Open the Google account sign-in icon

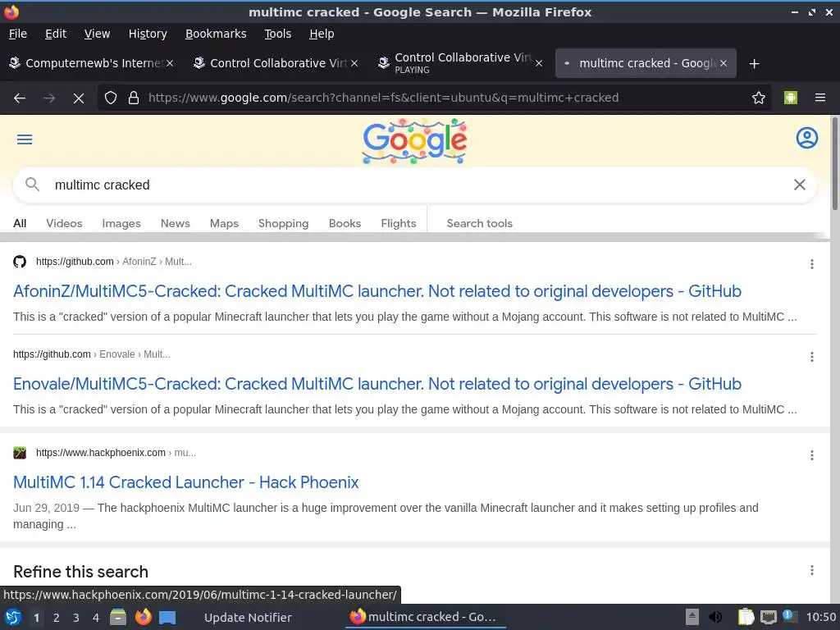[x=807, y=138]
